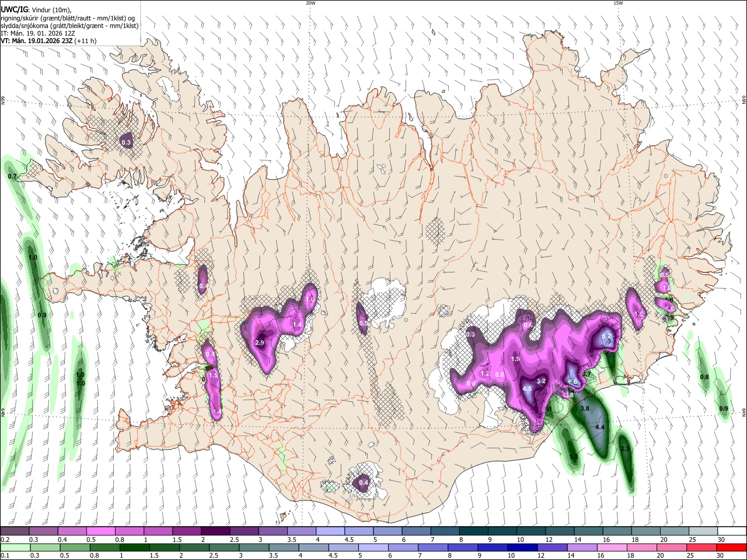Viewport: 747px width, 560px height.
Task: Select the 5.2 precipitation value on the map
Action: pos(606,337)
